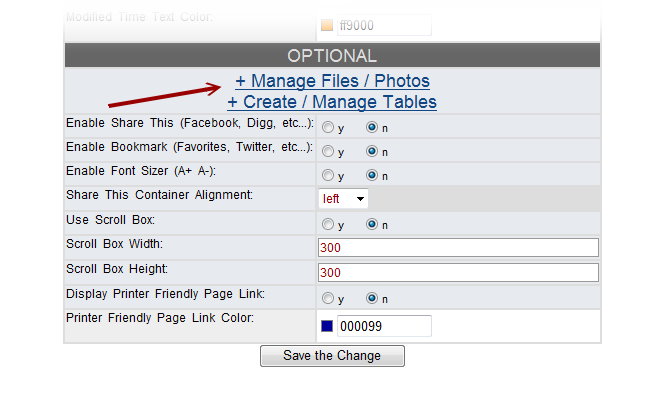Click the 'Use Scroll Box:' label

tap(110, 220)
